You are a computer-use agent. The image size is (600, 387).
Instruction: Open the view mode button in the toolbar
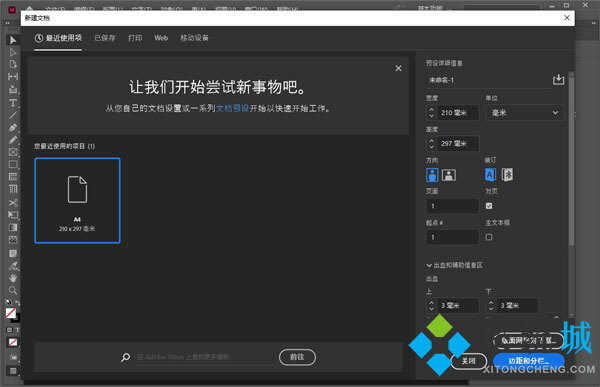tap(13, 371)
